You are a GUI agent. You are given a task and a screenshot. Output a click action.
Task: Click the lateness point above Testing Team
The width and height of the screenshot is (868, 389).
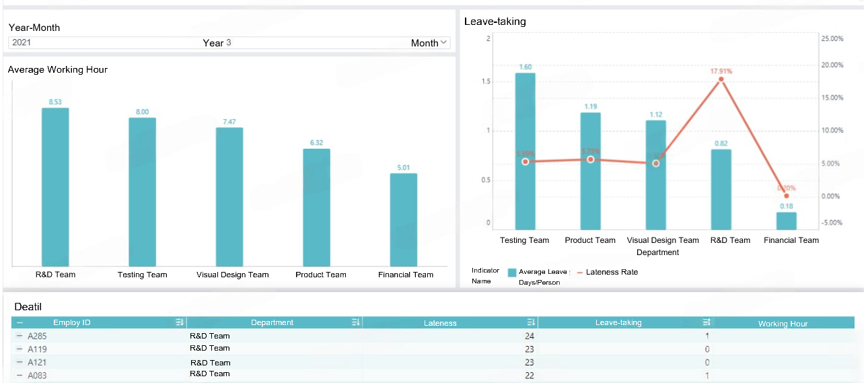[x=525, y=162]
